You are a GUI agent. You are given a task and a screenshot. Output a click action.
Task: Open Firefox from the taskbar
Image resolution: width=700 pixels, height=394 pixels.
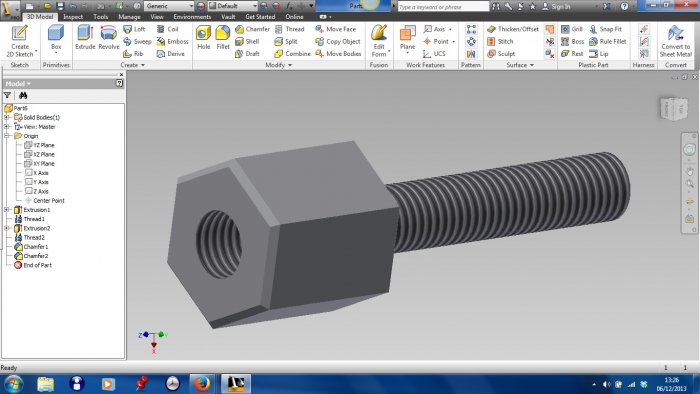click(x=202, y=384)
